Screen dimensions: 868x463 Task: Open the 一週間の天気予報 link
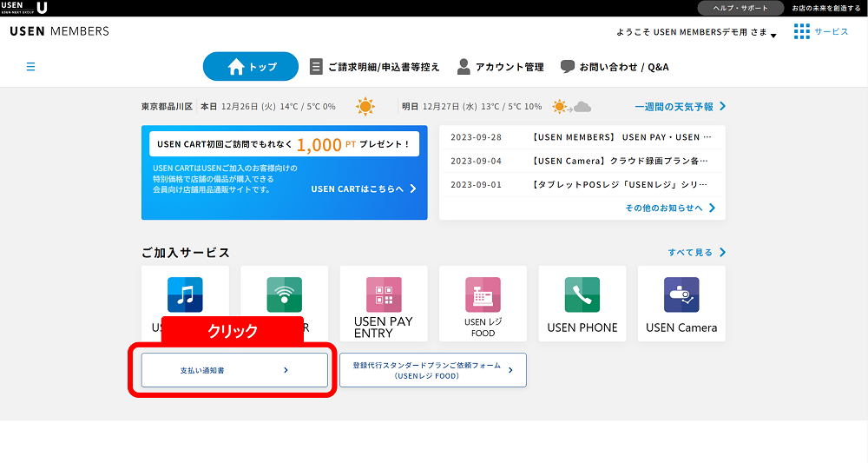pyautogui.click(x=680, y=107)
